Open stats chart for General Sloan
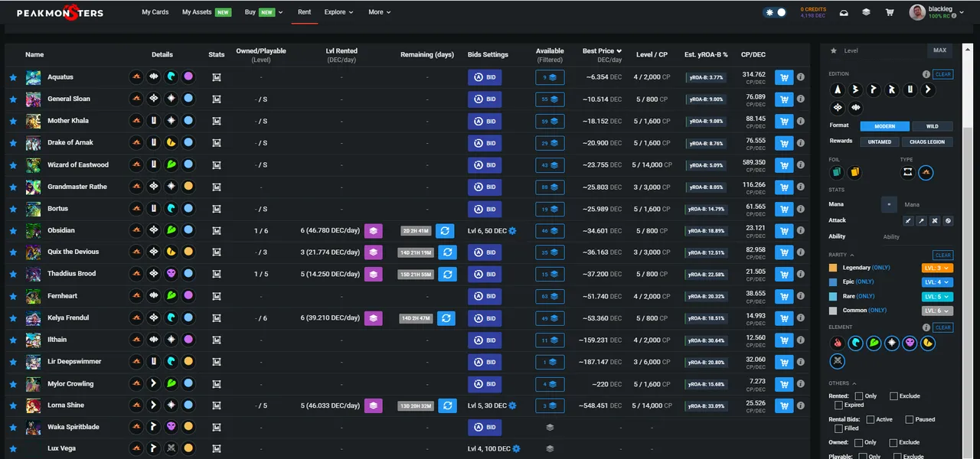Screen dimensions: 980x459 click(217, 99)
